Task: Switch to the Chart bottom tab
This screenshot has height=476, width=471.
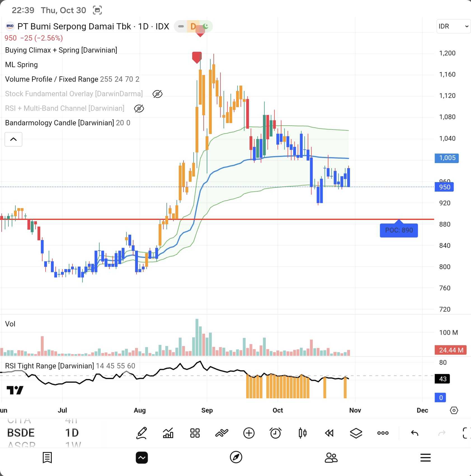Action: pyautogui.click(x=142, y=458)
